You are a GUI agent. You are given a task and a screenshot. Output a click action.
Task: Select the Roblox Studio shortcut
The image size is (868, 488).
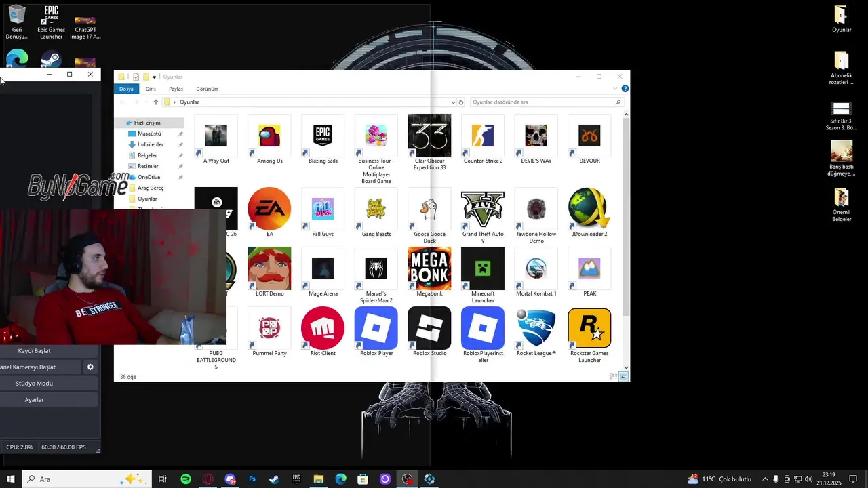(x=429, y=332)
